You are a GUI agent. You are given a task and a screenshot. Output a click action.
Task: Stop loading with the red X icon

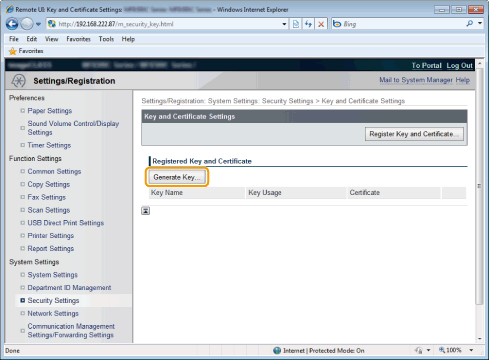click(x=321, y=24)
